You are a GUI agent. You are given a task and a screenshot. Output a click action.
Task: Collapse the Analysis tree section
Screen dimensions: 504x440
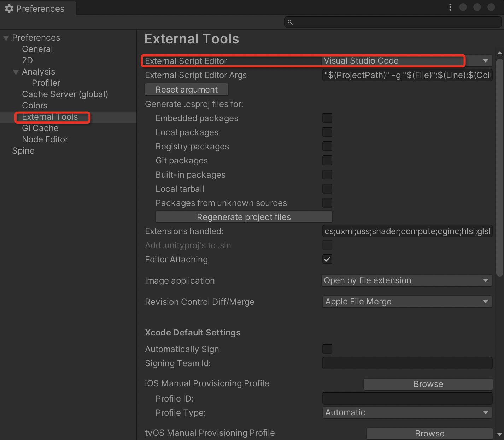[x=16, y=72]
